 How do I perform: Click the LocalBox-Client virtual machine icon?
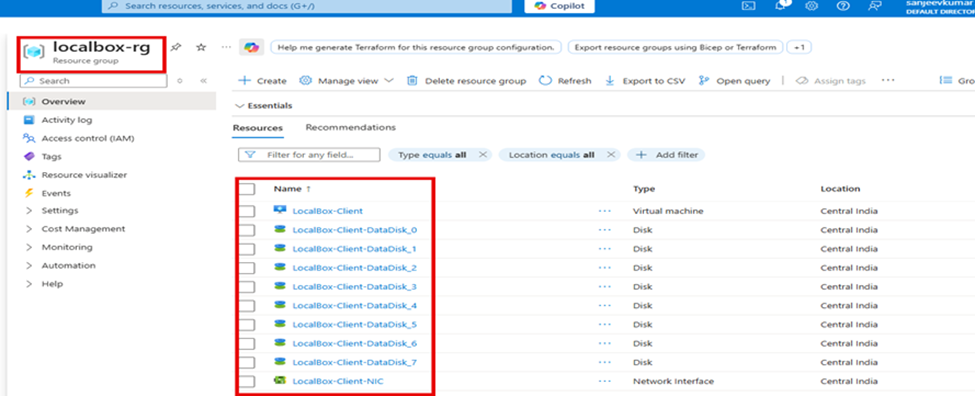280,211
